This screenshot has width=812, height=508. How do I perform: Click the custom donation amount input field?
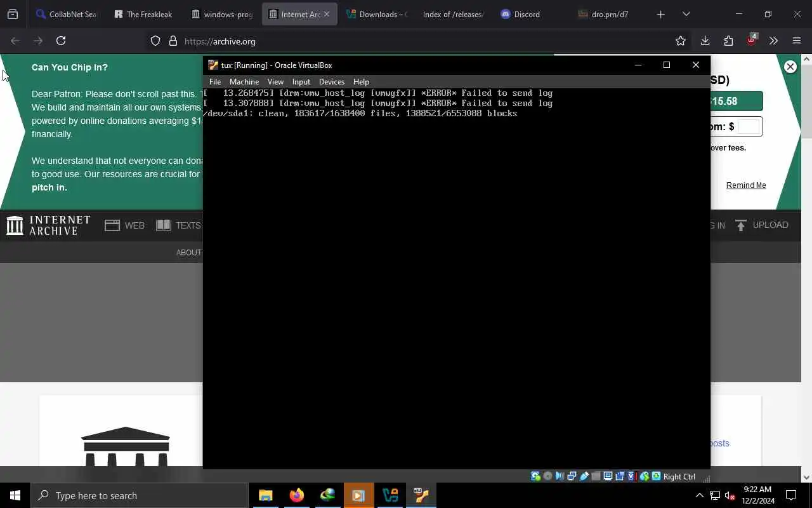click(748, 126)
